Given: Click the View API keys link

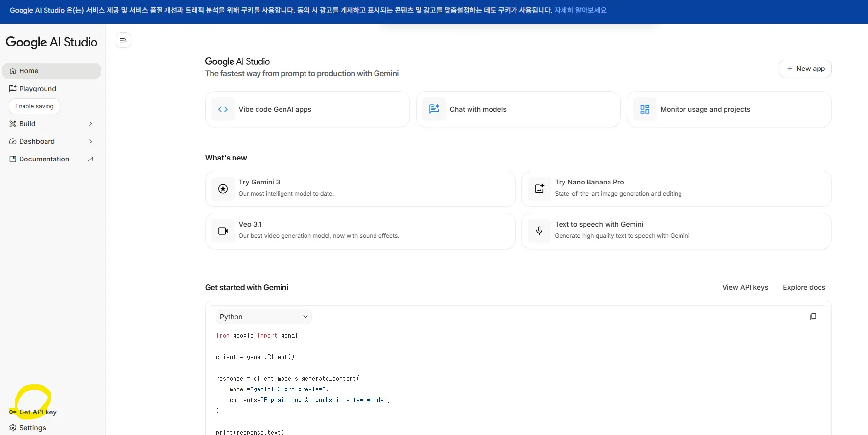Looking at the screenshot, I should [x=745, y=287].
